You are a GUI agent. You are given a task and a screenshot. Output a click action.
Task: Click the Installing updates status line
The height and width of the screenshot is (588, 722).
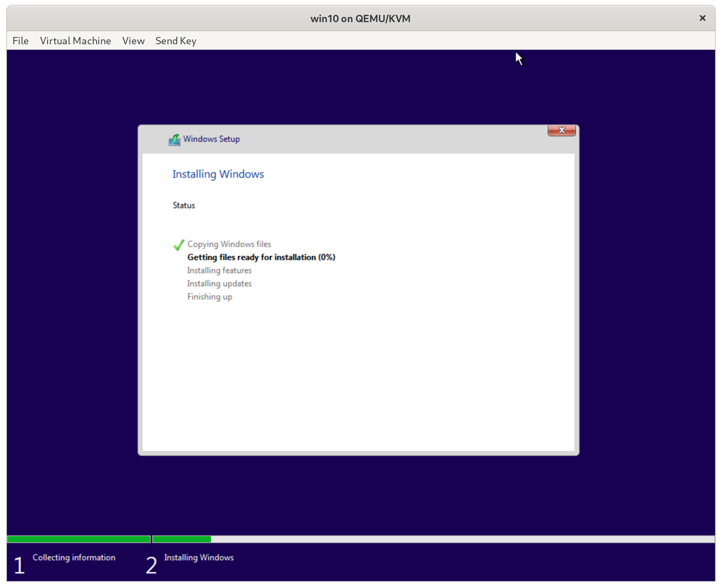coord(219,284)
